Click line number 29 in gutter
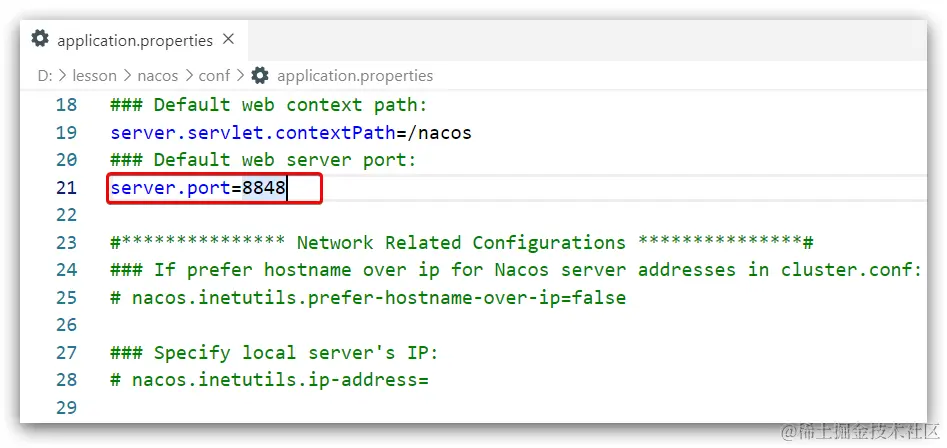This screenshot has width=947, height=448. pyautogui.click(x=66, y=408)
